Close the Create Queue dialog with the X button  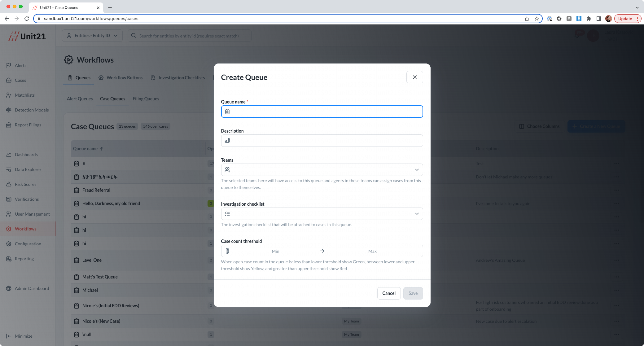[x=414, y=77]
